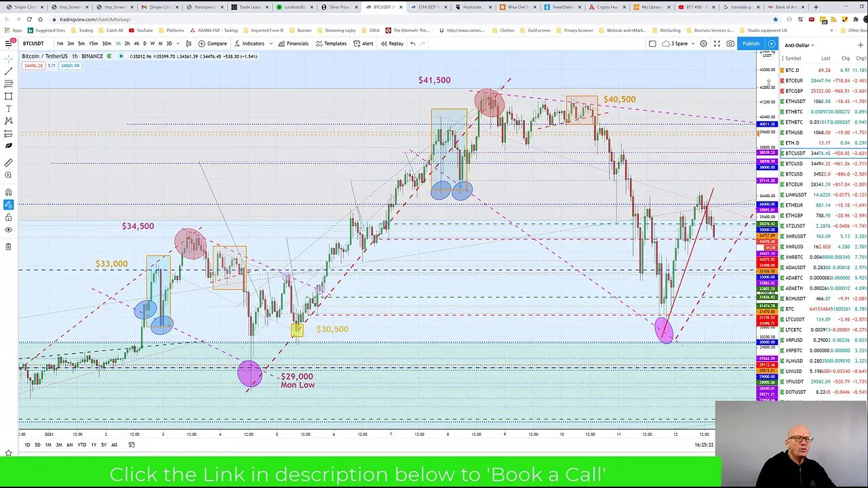The image size is (868, 488).
Task: Expand the 3 Spare layout dropdown
Action: [692, 43]
